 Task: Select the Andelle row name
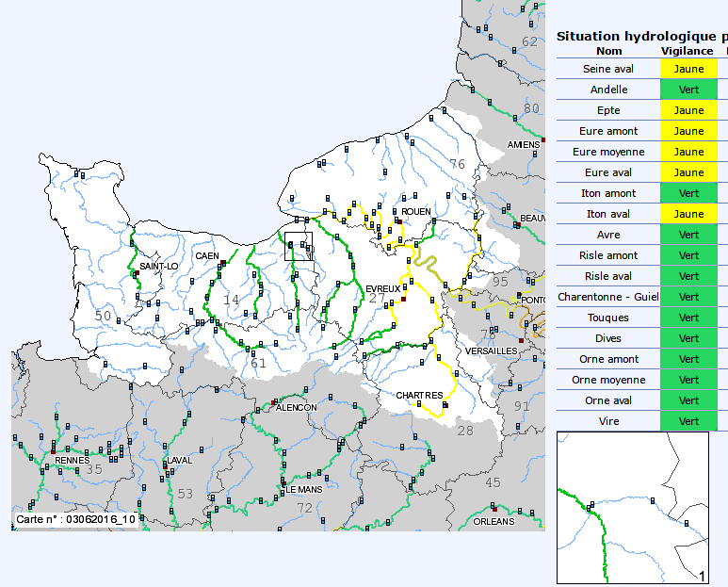pos(608,90)
